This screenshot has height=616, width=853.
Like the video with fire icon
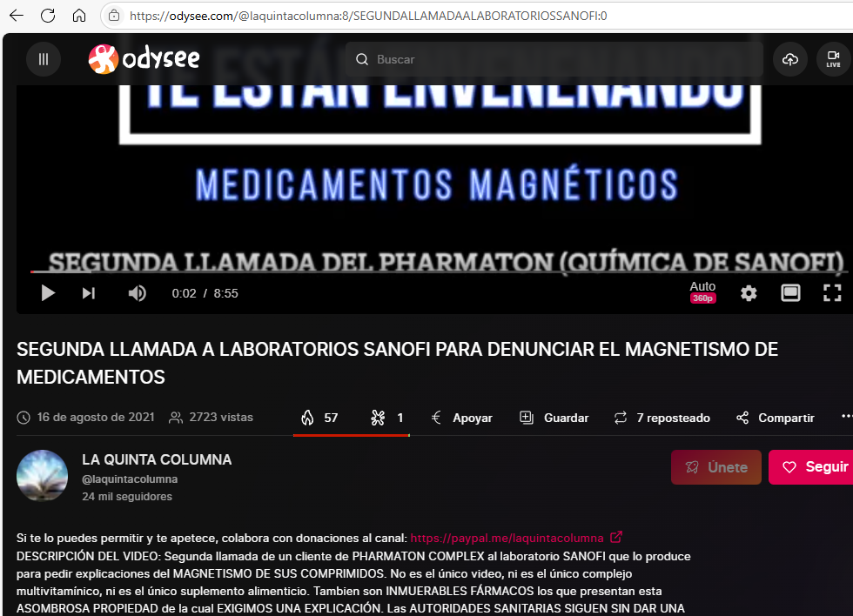pyautogui.click(x=319, y=418)
